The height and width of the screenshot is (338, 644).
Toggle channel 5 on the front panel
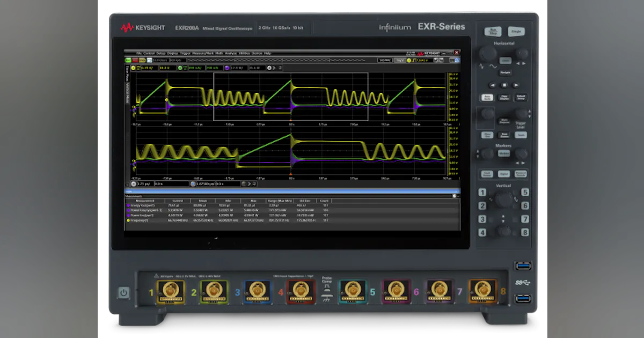click(x=526, y=193)
